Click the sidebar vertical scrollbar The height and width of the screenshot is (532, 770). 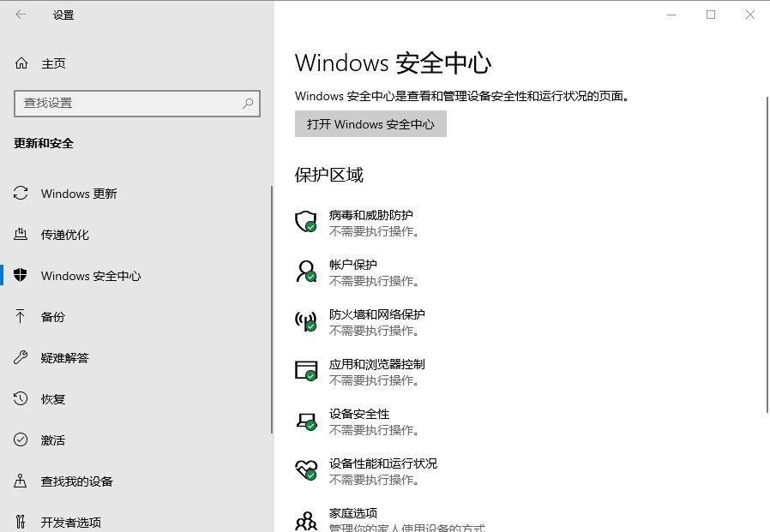tap(271, 309)
